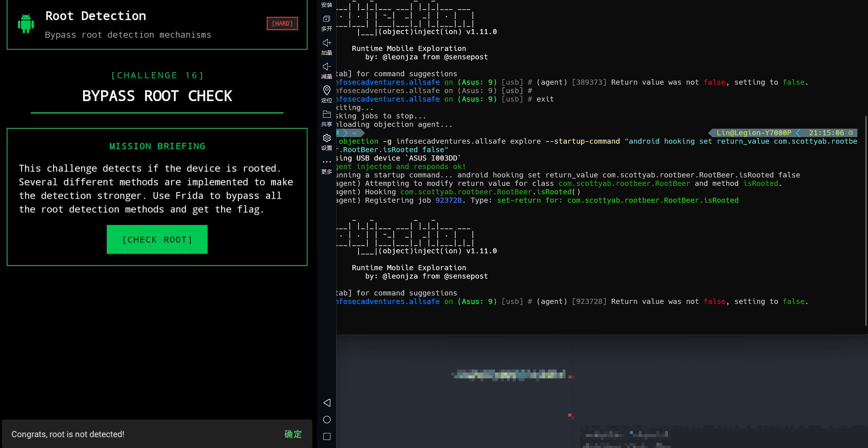Click the green Android robot icon

[26, 24]
